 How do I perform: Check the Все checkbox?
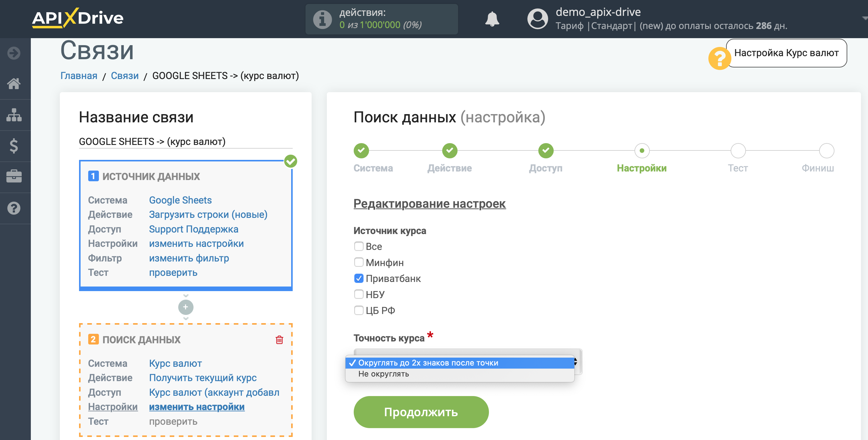pos(359,246)
